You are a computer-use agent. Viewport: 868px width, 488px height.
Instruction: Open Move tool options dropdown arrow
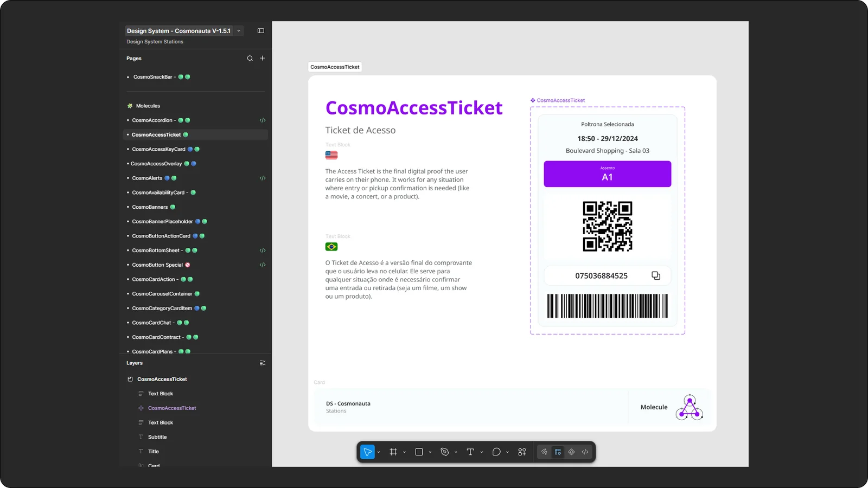pyautogui.click(x=378, y=452)
